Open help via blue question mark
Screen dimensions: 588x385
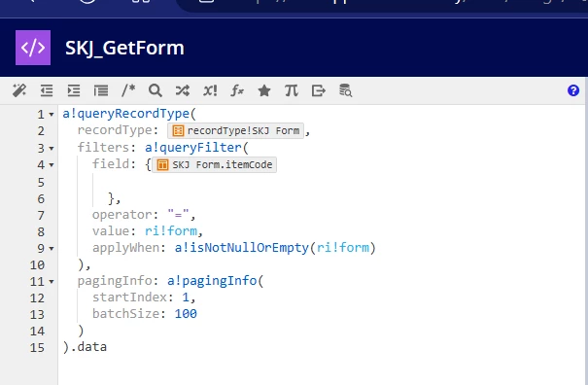pyautogui.click(x=573, y=90)
